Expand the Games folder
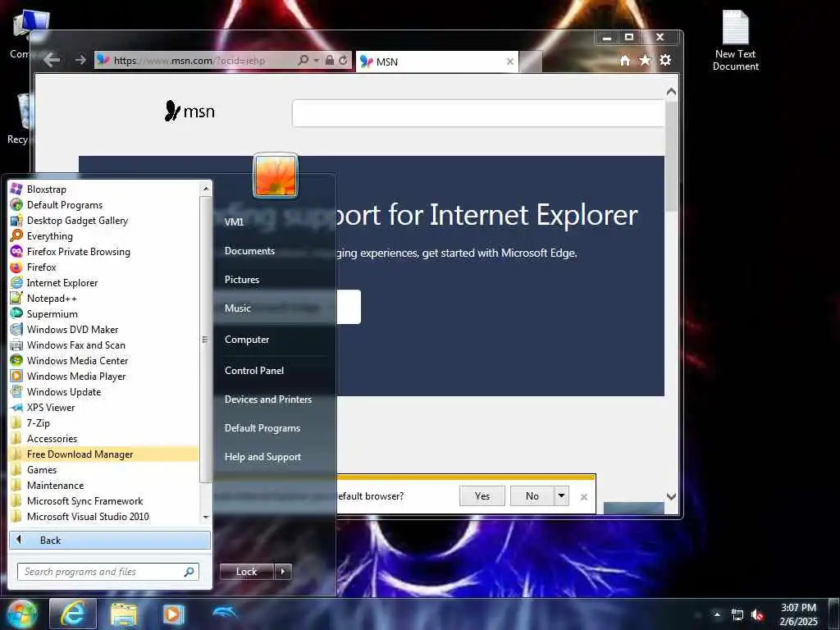840x630 pixels. click(x=42, y=469)
